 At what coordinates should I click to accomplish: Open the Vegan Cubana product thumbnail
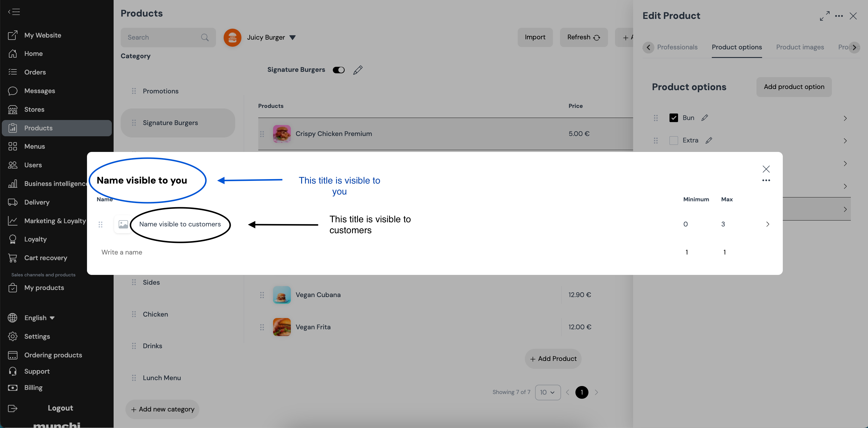[281, 295]
